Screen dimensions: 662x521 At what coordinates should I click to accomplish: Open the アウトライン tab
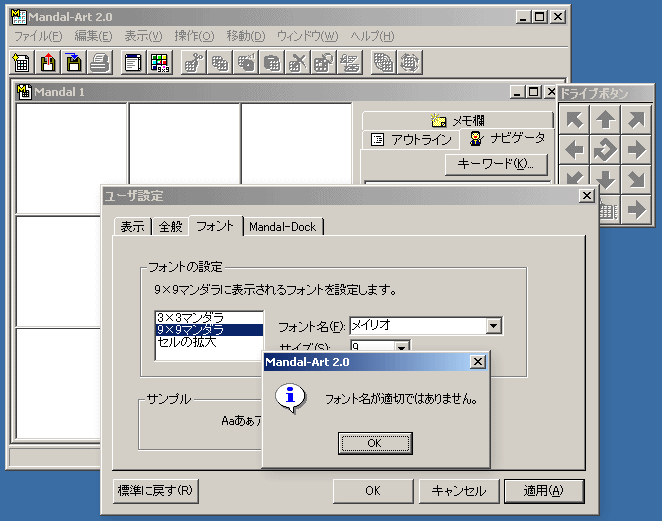pyautogui.click(x=411, y=139)
